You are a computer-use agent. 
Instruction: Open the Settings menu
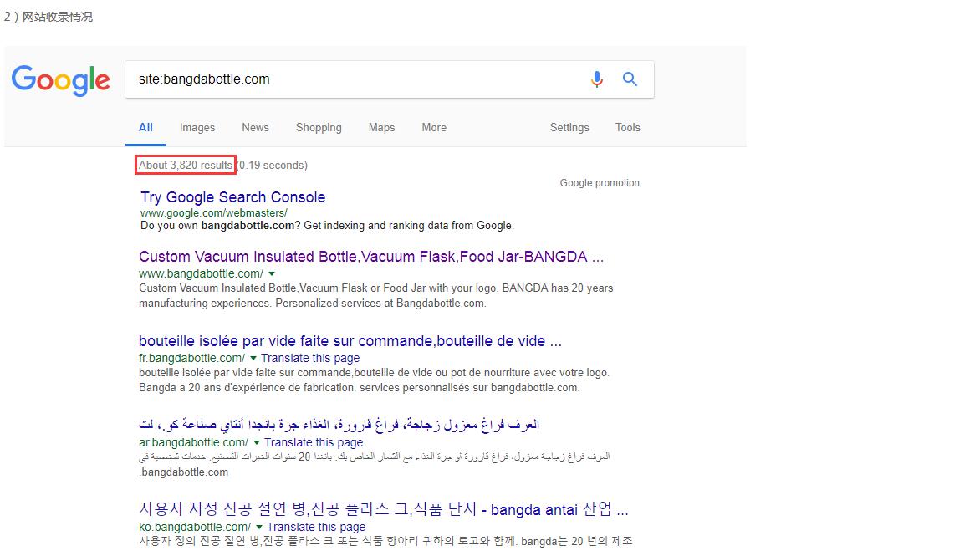569,127
